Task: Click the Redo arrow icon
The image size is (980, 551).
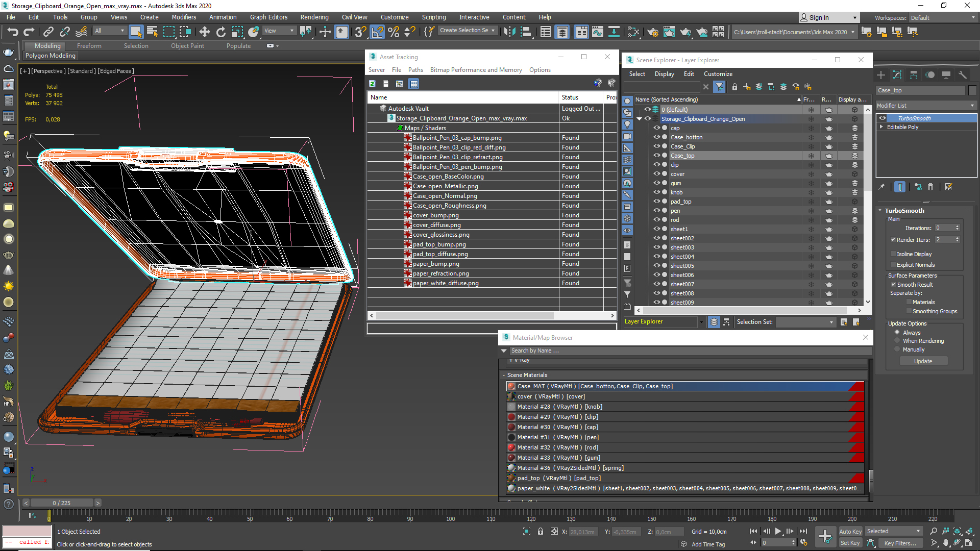Action: 29,32
